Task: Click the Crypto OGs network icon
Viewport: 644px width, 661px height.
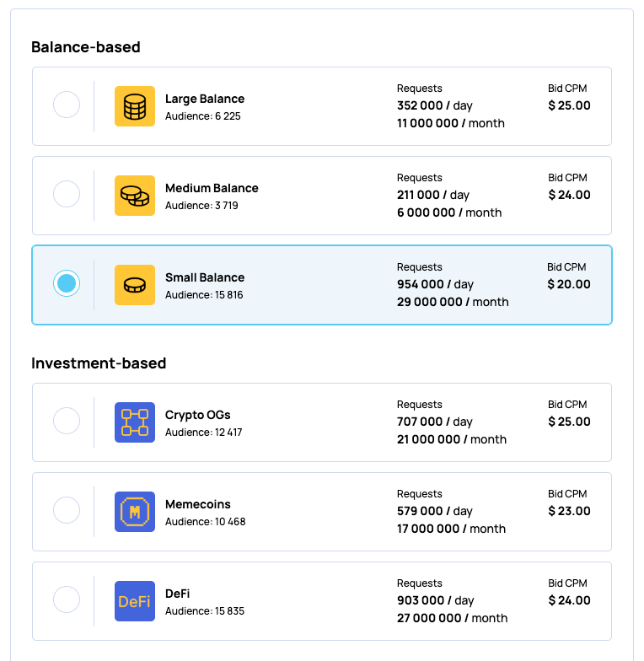Action: point(135,422)
